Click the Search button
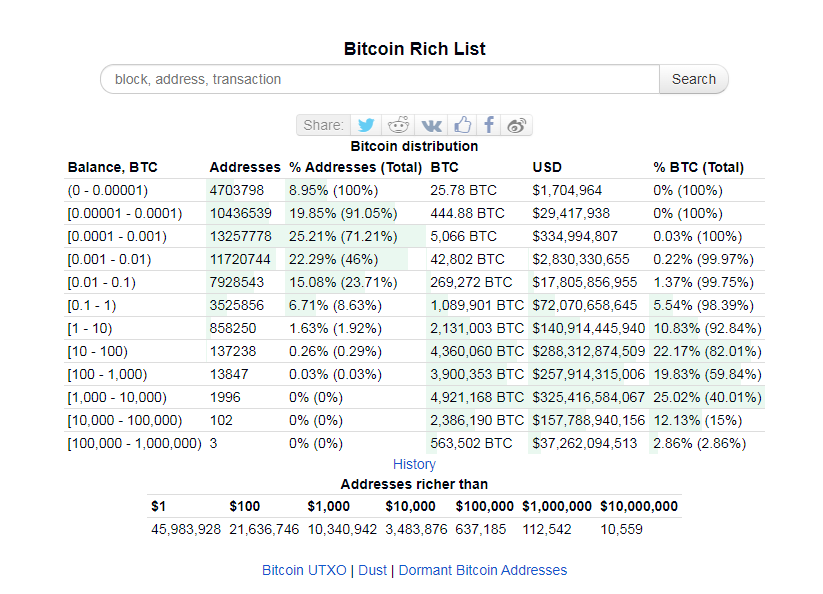This screenshot has width=823, height=594. point(693,79)
